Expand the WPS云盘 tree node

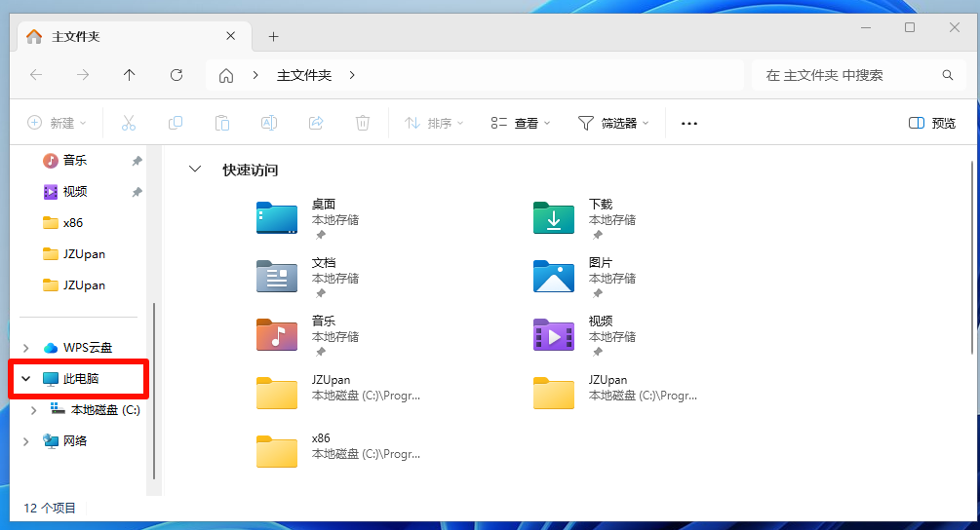25,348
